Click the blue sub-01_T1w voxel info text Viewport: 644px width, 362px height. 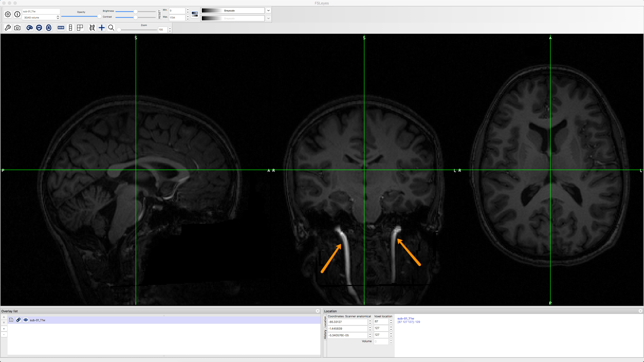pyautogui.click(x=405, y=319)
